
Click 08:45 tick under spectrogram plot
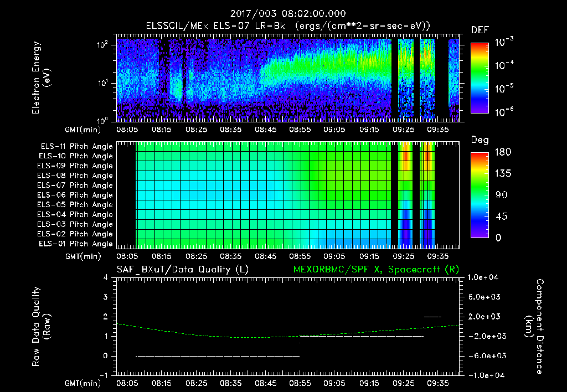266,130
